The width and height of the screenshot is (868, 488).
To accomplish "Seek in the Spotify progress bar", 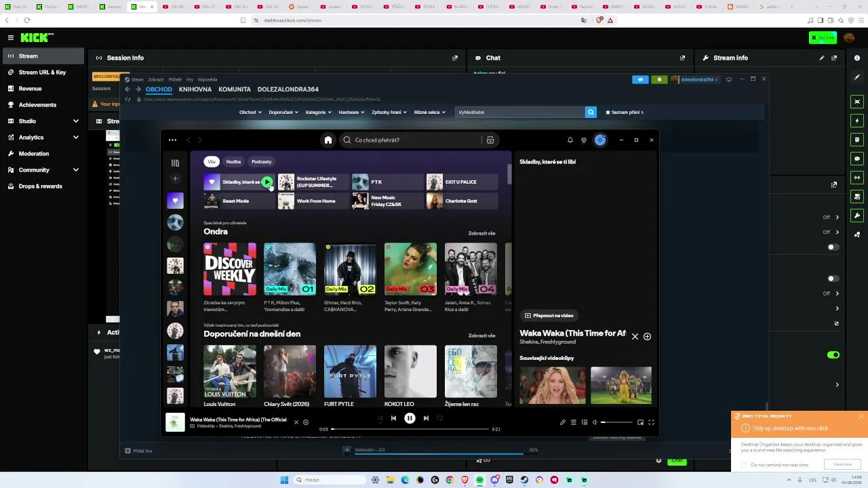I will pos(410,429).
